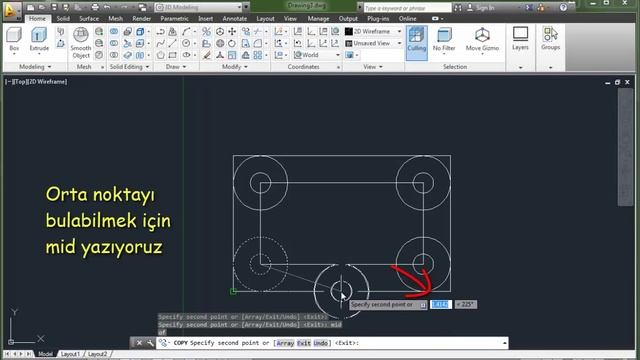Click the [2D Wireframe] viewport style control
This screenshot has height=360, width=640.
[x=47, y=82]
